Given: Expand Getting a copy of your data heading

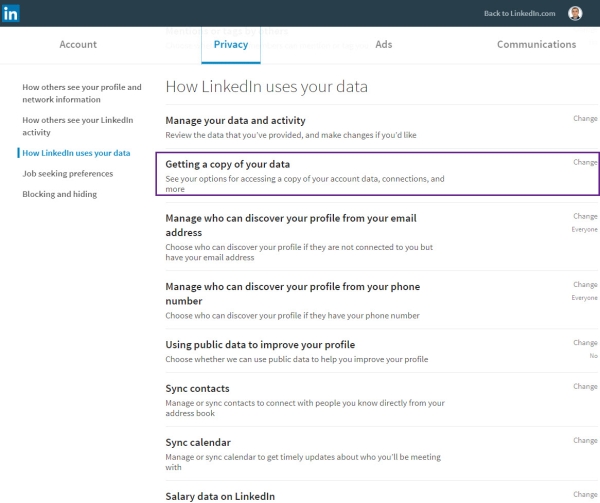Looking at the screenshot, I should 228,164.
